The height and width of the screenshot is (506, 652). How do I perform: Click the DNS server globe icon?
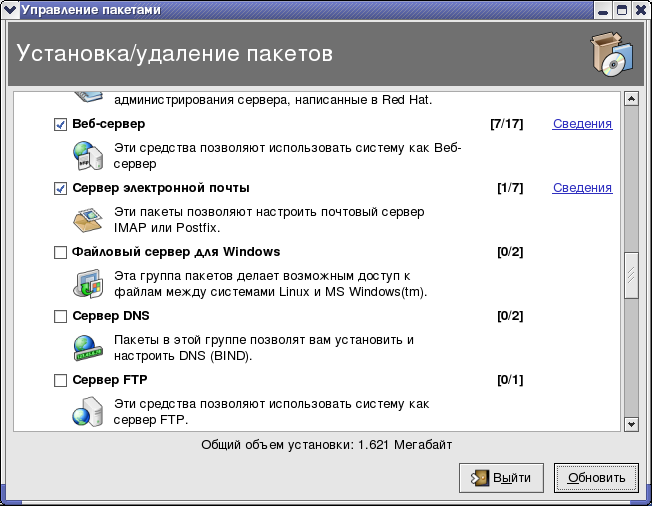(87, 347)
